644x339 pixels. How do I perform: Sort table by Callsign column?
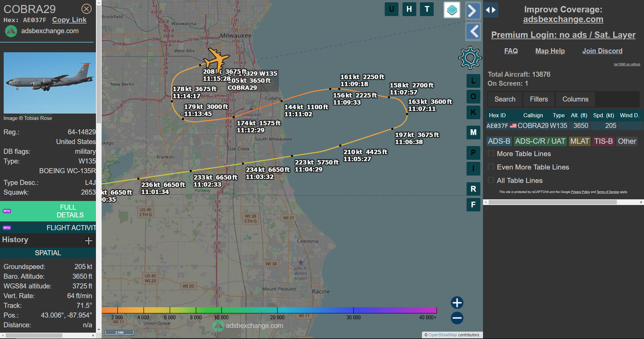pyautogui.click(x=533, y=115)
